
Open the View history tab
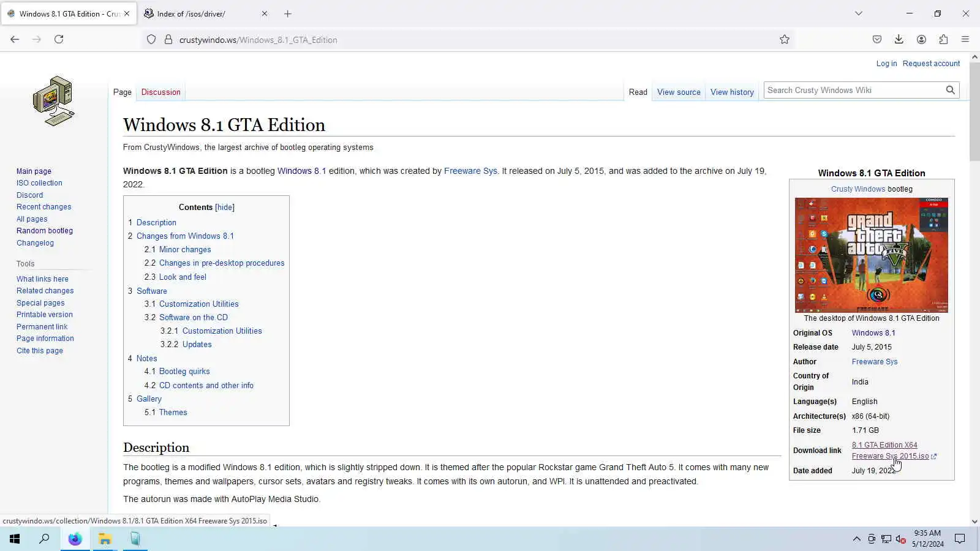click(732, 92)
